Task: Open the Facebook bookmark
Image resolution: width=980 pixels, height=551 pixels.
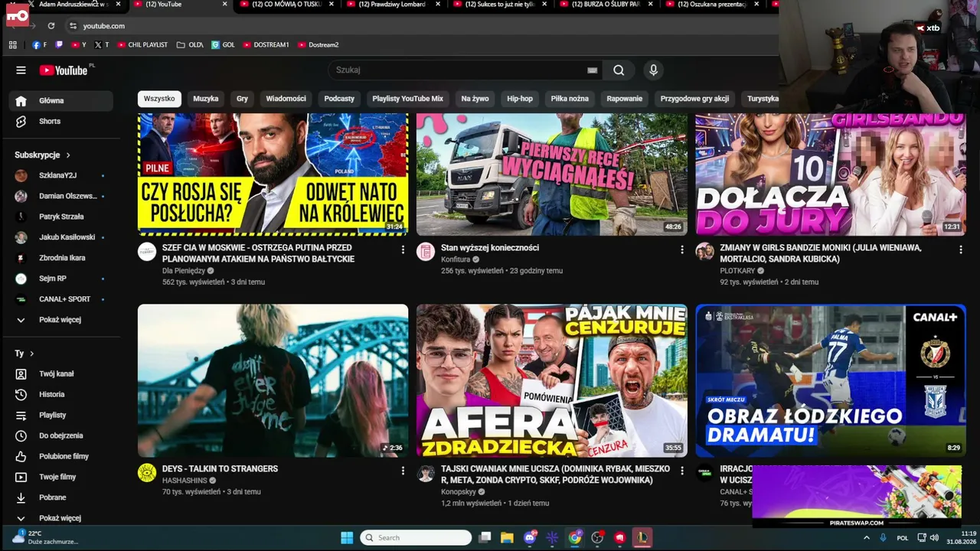Action: click(39, 45)
